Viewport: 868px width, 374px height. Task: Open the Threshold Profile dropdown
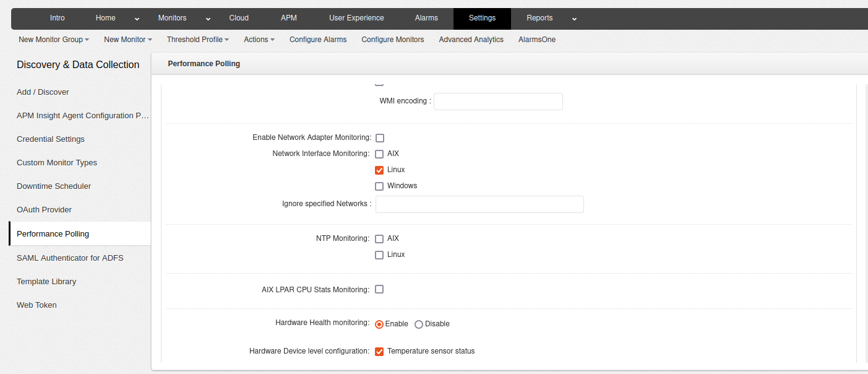[197, 40]
